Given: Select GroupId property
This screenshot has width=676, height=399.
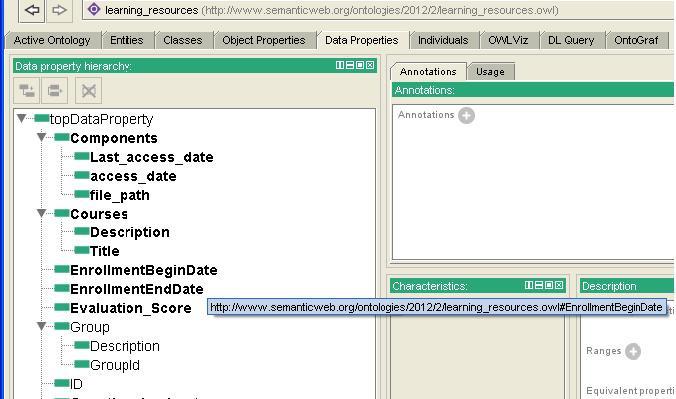Looking at the screenshot, I should coord(115,365).
